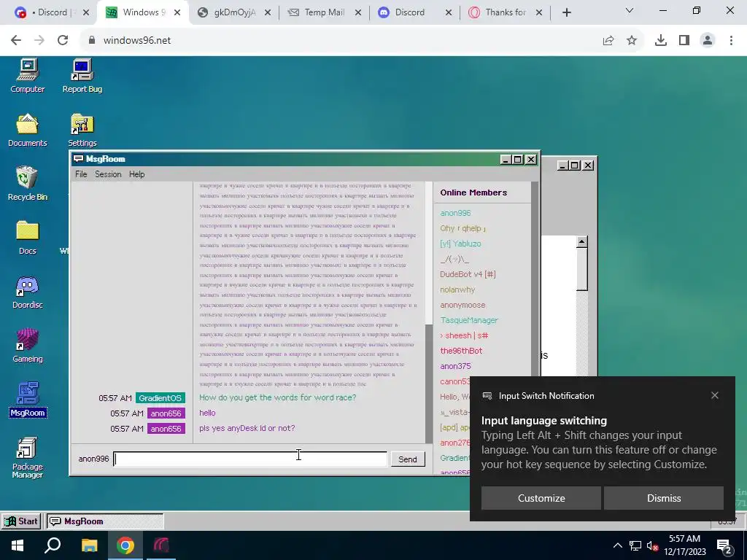Open File Explorer from taskbar
The image size is (747, 560).
(89, 545)
